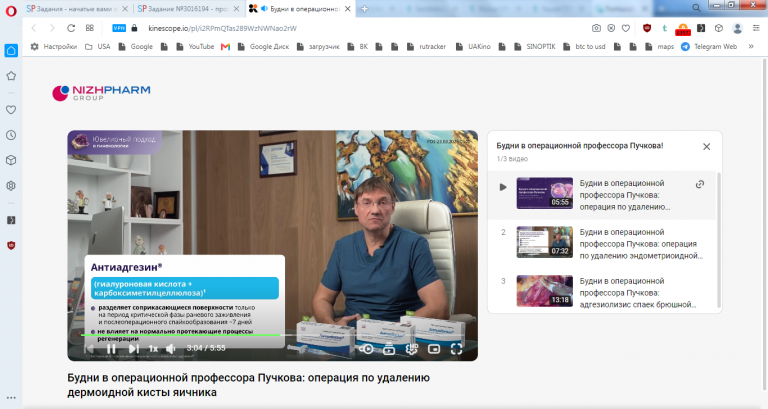768x409 pixels.
Task: Open playback speed 1x selector
Action: pyautogui.click(x=153, y=349)
